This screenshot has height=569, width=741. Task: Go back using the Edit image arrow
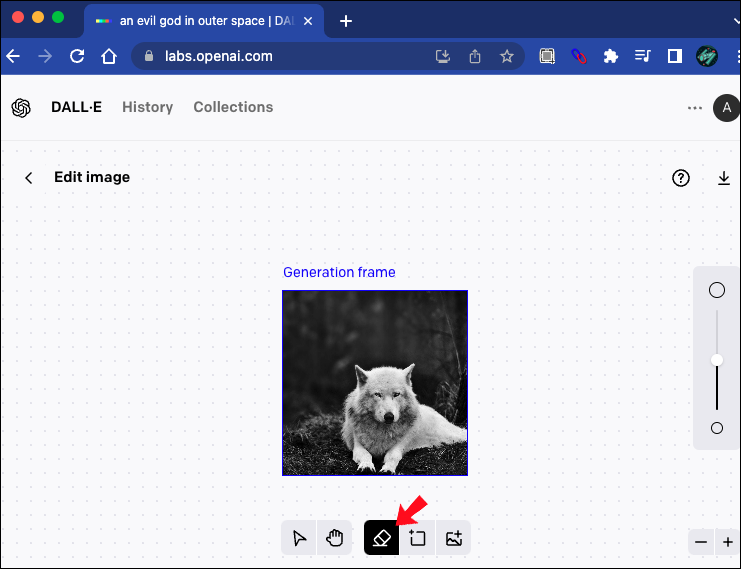[29, 178]
